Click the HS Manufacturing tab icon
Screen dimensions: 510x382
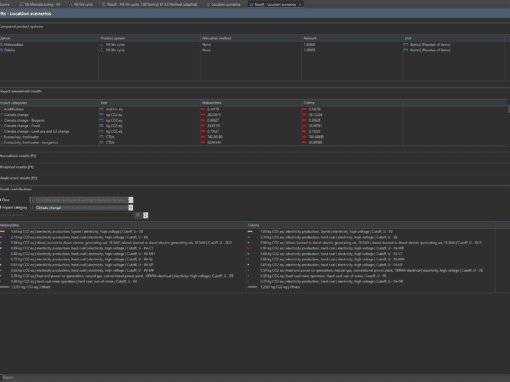pos(21,4)
